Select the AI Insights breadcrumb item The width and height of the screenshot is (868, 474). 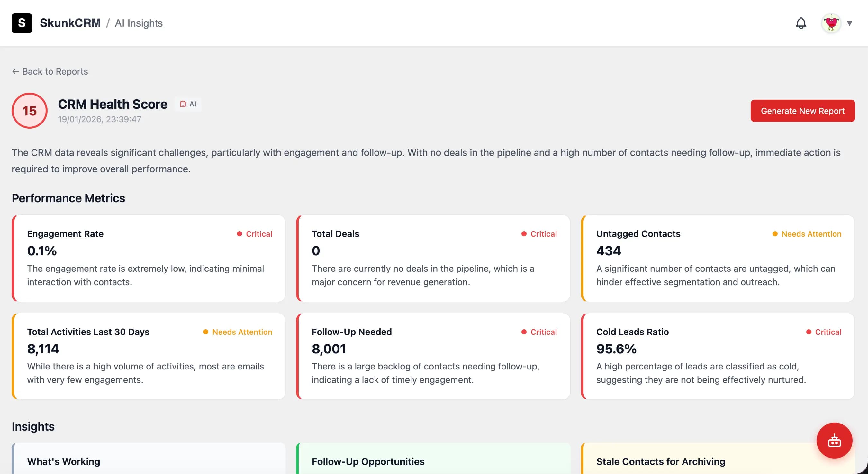pos(139,23)
